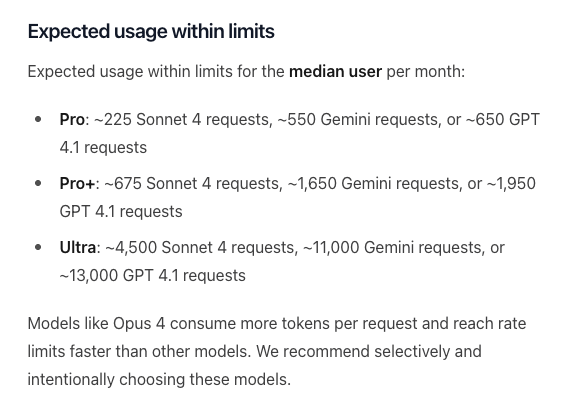The height and width of the screenshot is (417, 582).
Task: Click the '~650 GPT' text in Pro line
Action: (502, 120)
